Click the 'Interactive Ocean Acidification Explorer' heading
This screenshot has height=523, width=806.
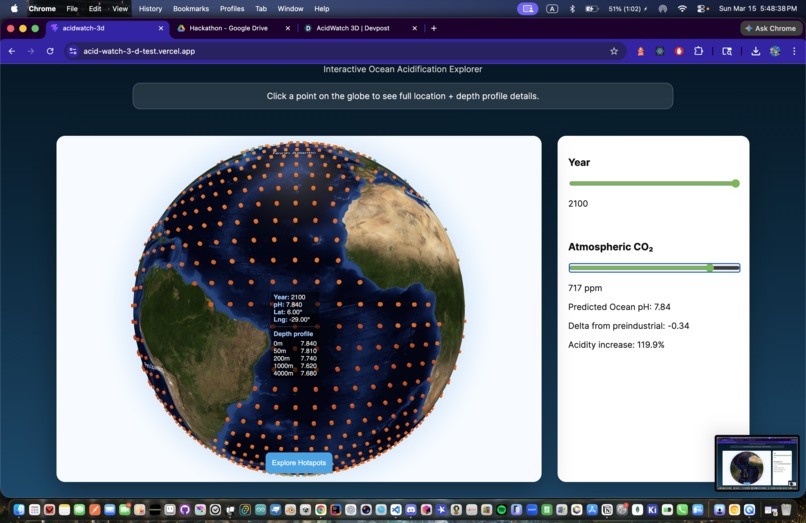tap(402, 69)
